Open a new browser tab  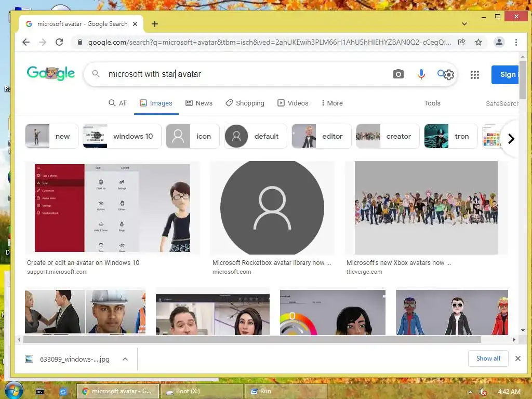(155, 24)
